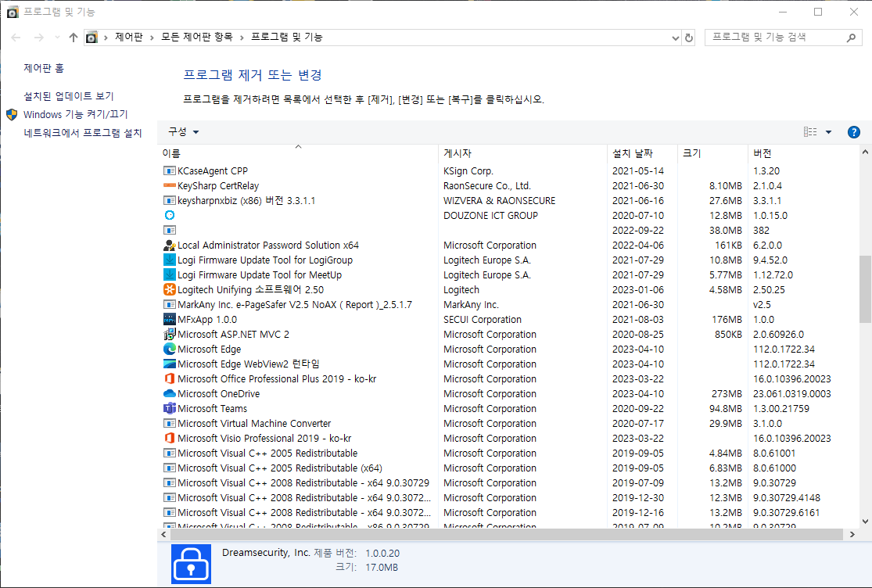Image resolution: width=872 pixels, height=588 pixels.
Task: Click the KCaseAgent CPP program icon
Action: point(170,170)
